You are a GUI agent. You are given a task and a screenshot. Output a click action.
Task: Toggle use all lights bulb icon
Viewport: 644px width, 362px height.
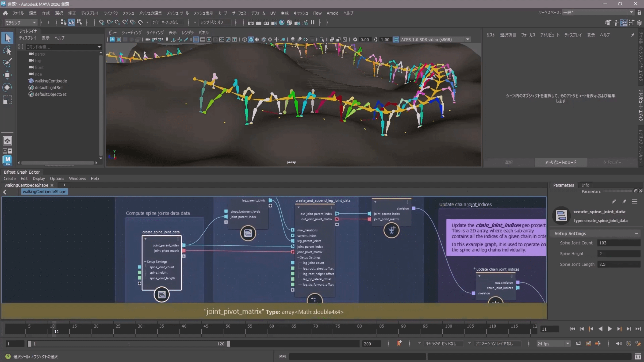276,39
